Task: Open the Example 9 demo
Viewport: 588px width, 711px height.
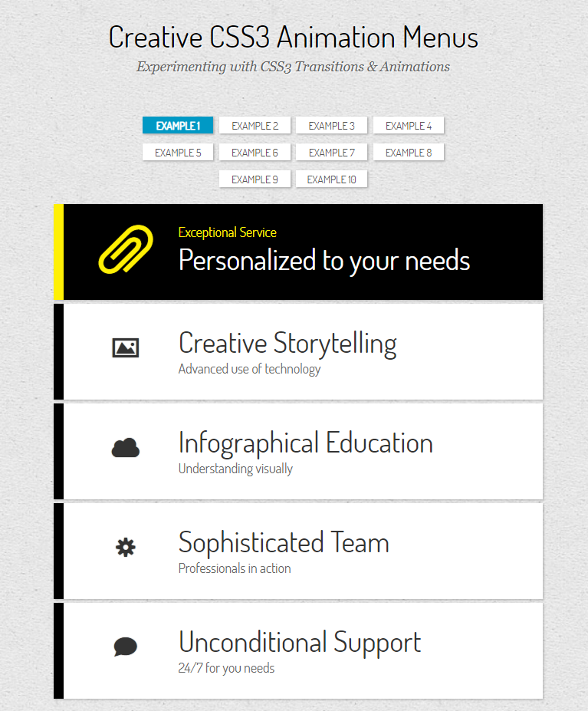Action: (255, 179)
